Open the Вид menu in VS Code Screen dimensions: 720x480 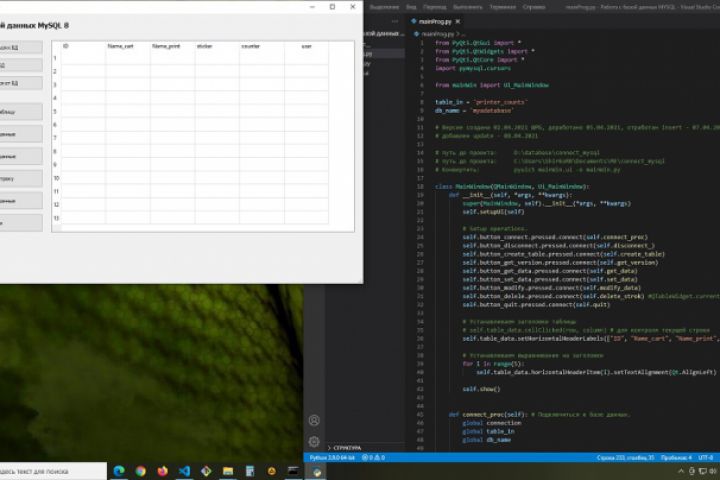tap(411, 7)
